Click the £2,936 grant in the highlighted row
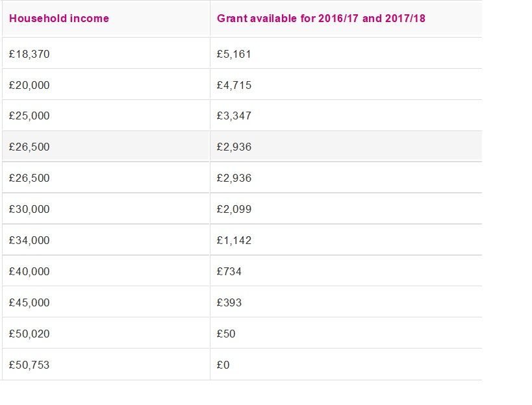The width and height of the screenshot is (532, 405). [234, 147]
